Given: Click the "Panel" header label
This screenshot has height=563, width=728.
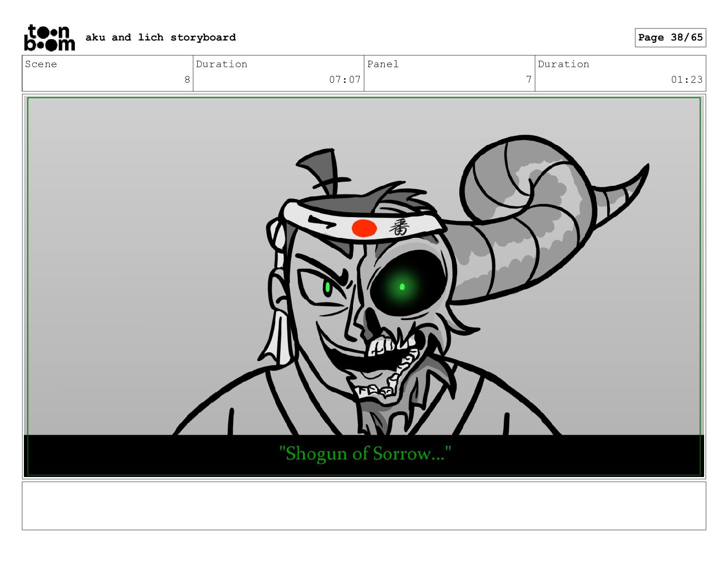Looking at the screenshot, I should (x=383, y=64).
